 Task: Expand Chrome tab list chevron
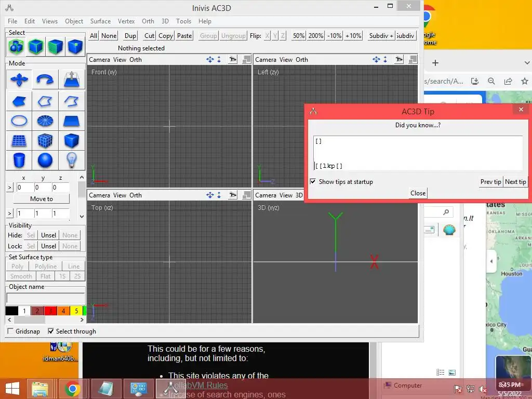pyautogui.click(x=527, y=63)
